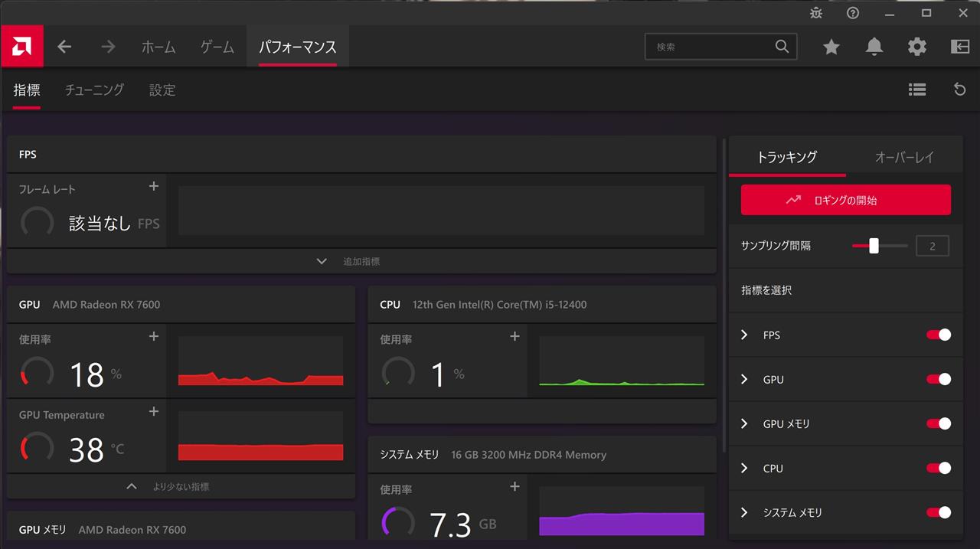Expand the FPS metric group
This screenshot has height=549, width=980.
744,335
